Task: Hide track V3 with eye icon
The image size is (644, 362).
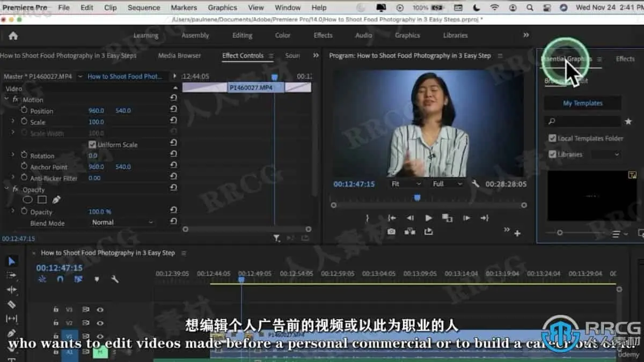Action: pyautogui.click(x=100, y=309)
